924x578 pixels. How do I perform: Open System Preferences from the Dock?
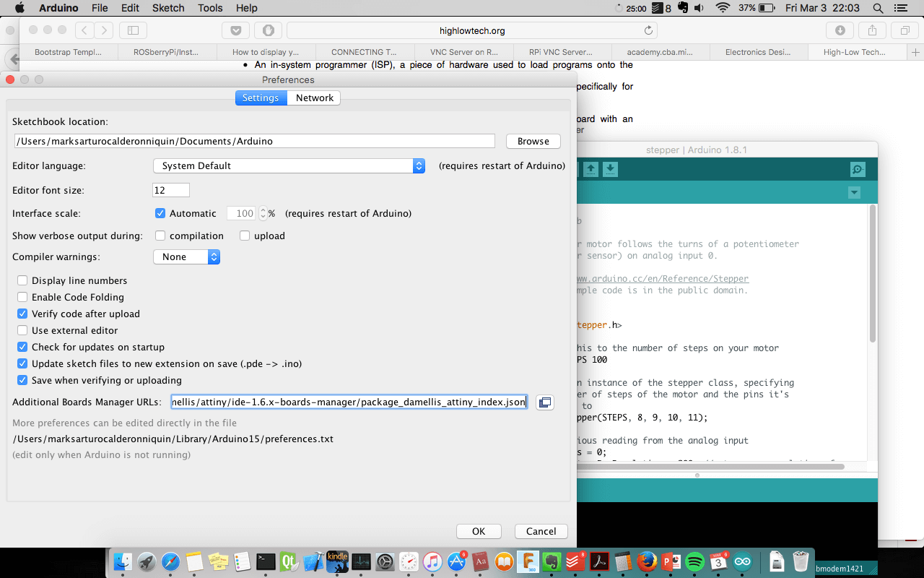coord(385,561)
